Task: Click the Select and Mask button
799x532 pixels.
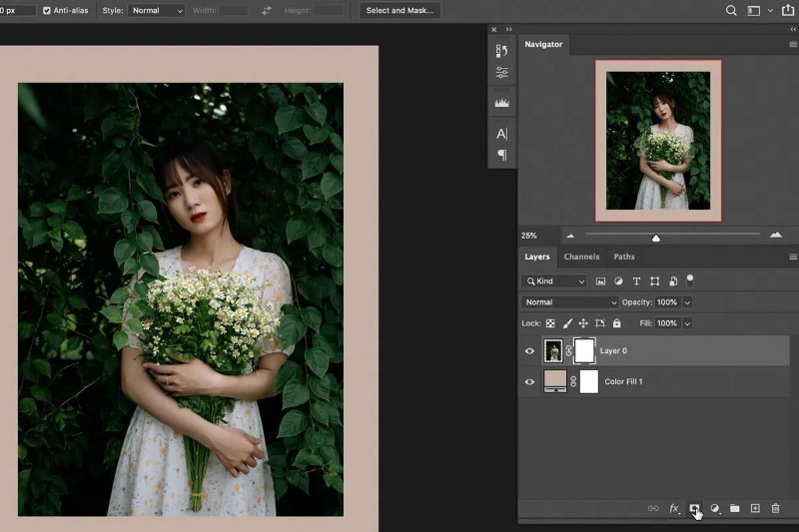Action: point(399,11)
